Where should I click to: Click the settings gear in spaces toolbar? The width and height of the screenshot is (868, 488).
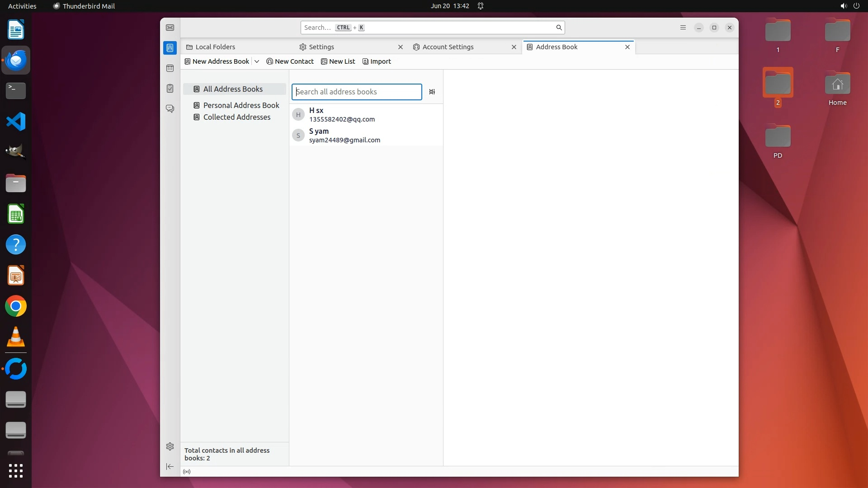[x=170, y=446]
